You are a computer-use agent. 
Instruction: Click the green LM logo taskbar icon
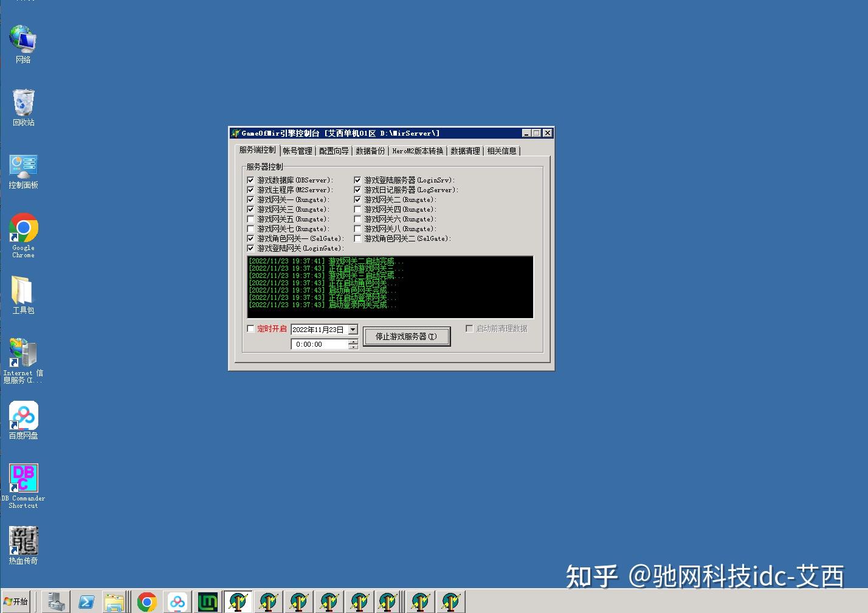point(208,602)
